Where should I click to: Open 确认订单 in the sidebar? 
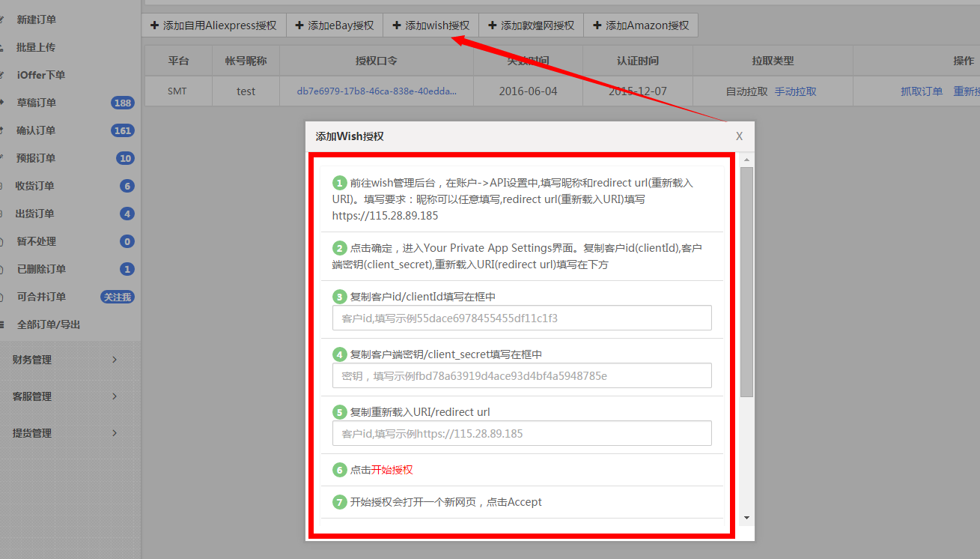(x=37, y=130)
